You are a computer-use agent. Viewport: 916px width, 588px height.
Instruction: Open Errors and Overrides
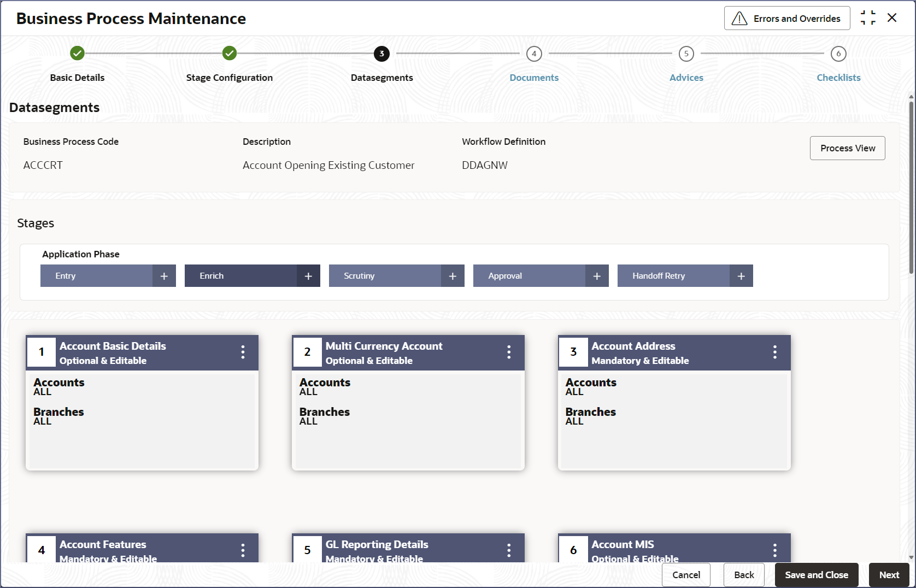[x=787, y=18]
